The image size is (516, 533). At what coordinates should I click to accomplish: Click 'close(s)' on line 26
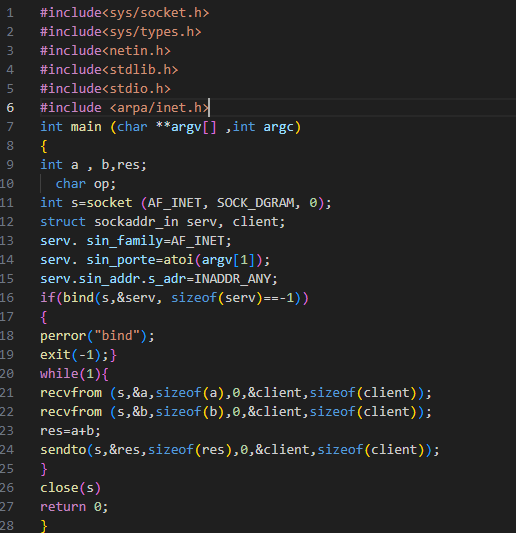(x=71, y=488)
